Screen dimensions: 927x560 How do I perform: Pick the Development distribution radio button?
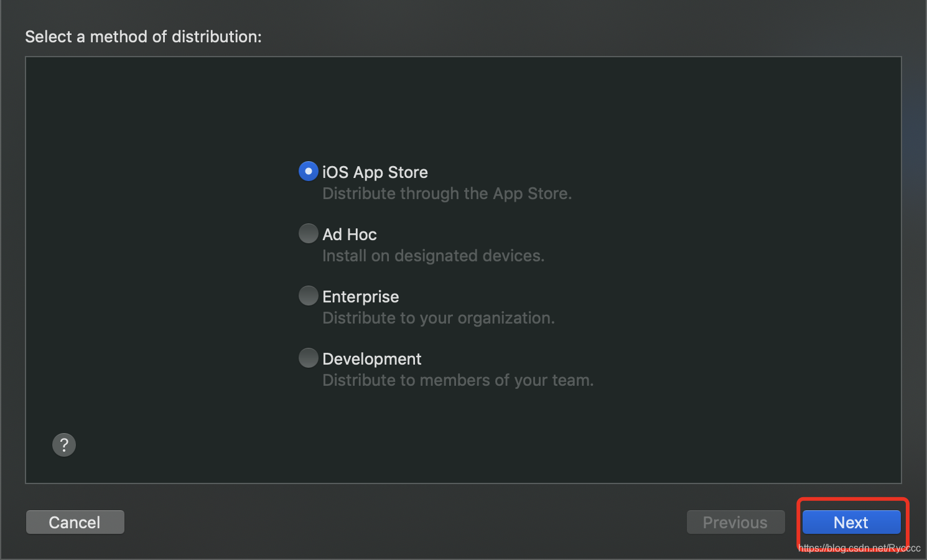[309, 358]
